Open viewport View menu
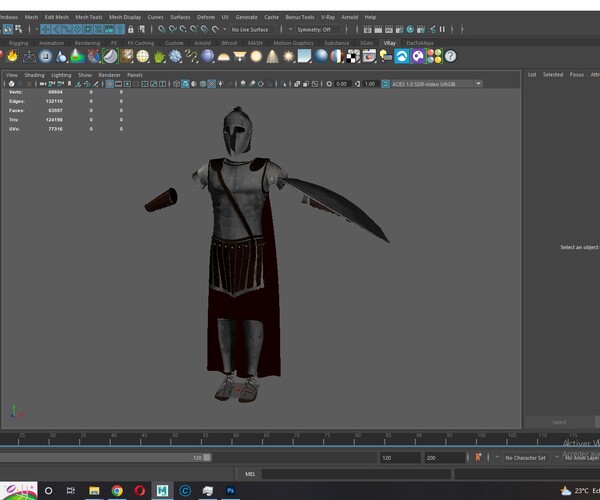The width and height of the screenshot is (600, 500). 12,75
